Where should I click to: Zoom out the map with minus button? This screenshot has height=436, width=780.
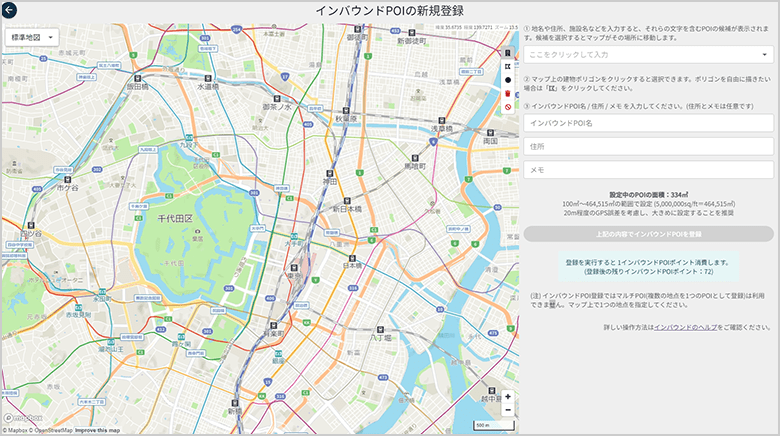[508, 410]
